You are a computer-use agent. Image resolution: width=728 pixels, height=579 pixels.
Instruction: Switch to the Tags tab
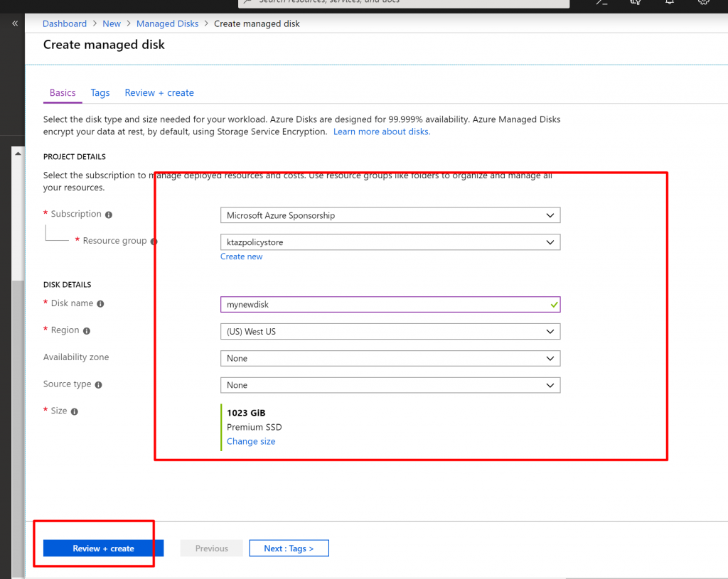[x=100, y=93]
